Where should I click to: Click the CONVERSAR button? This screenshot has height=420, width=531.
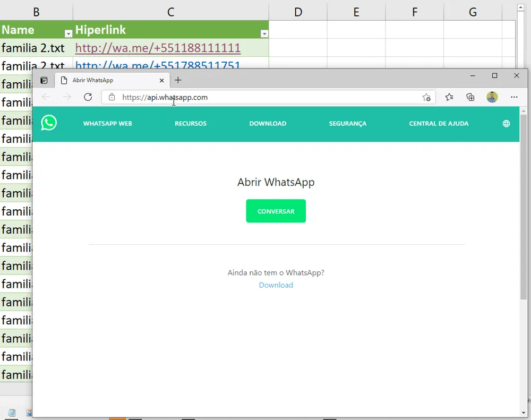tap(276, 211)
